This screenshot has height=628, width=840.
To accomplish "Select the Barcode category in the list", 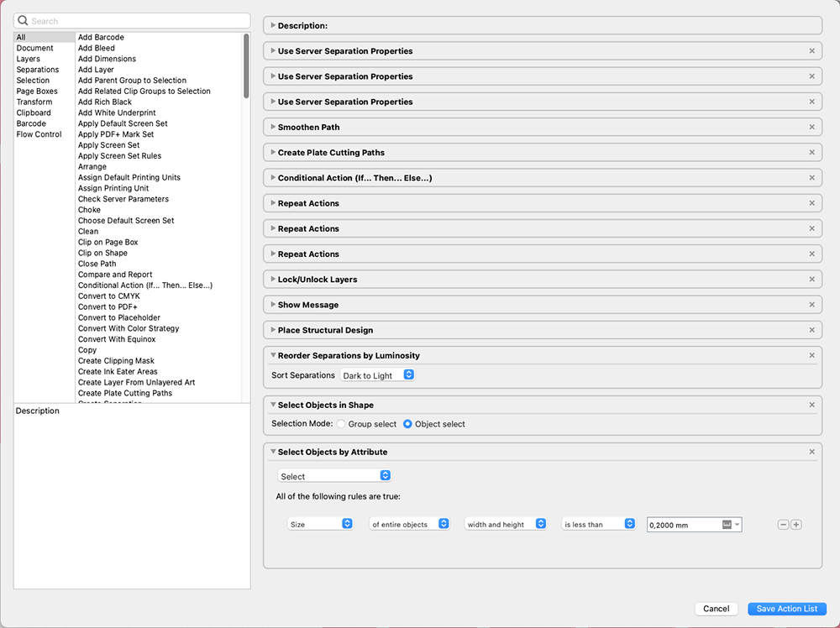I will (x=31, y=123).
